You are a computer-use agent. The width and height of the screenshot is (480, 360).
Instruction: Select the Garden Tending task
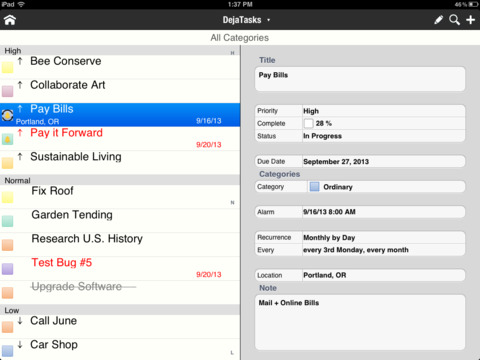pos(120,221)
